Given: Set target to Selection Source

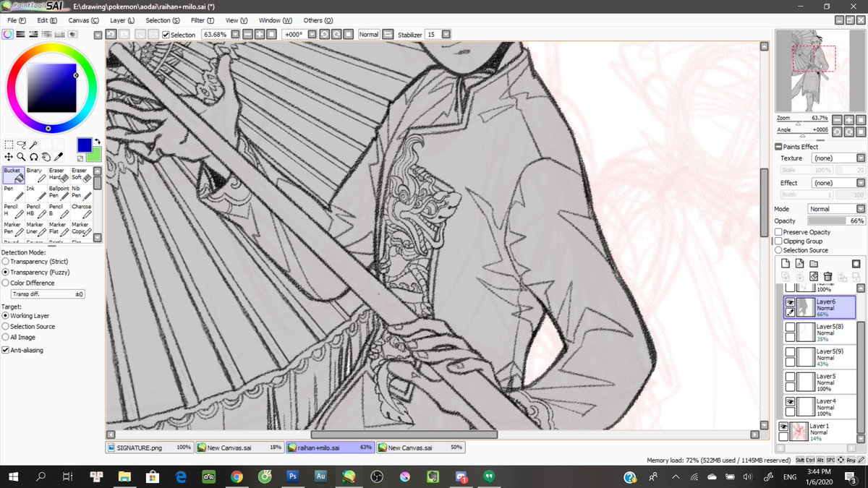Looking at the screenshot, I should (6, 326).
